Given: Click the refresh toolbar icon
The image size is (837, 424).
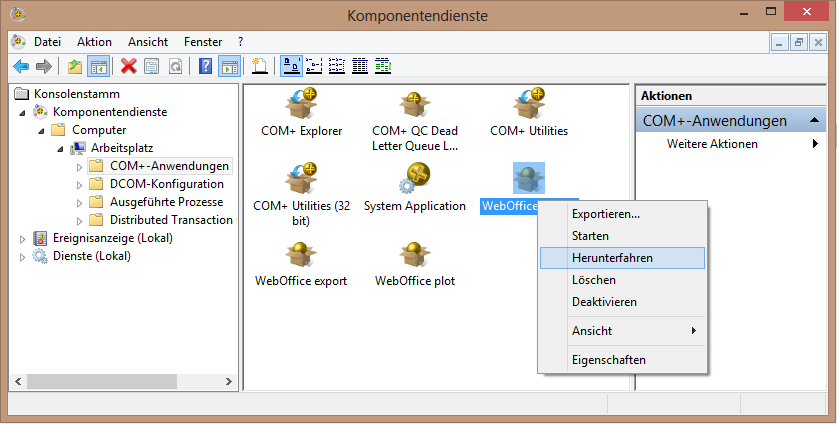Looking at the screenshot, I should point(175,67).
